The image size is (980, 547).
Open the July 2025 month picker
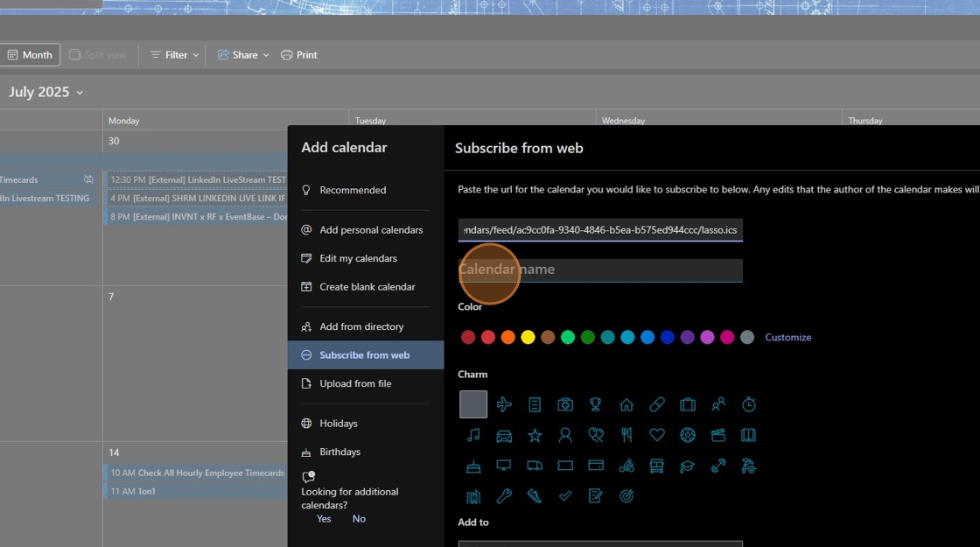45,93
